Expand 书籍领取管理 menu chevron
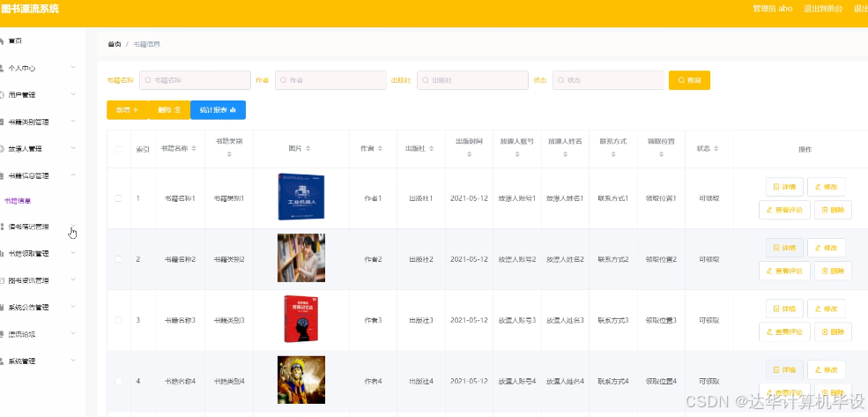This screenshot has height=417, width=868. (x=73, y=253)
